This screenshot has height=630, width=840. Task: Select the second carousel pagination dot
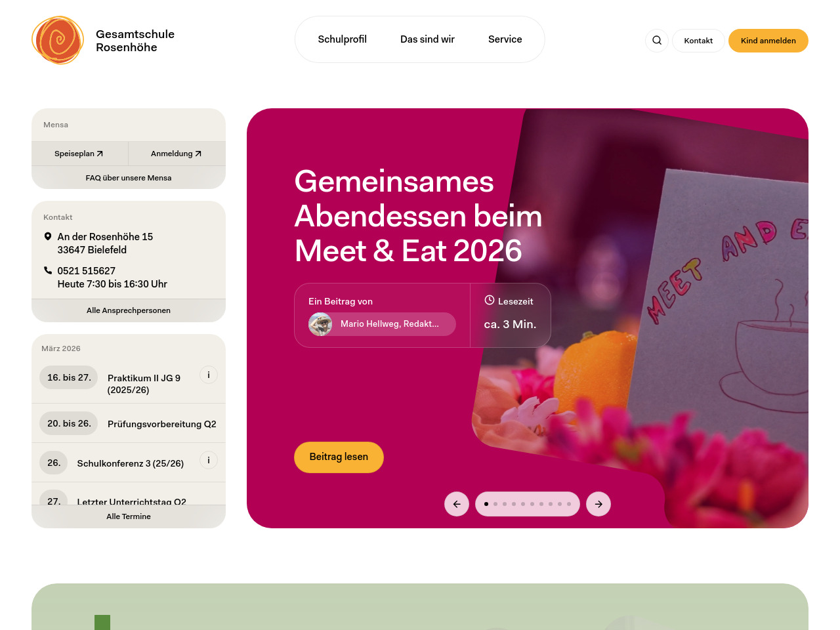tap(495, 504)
